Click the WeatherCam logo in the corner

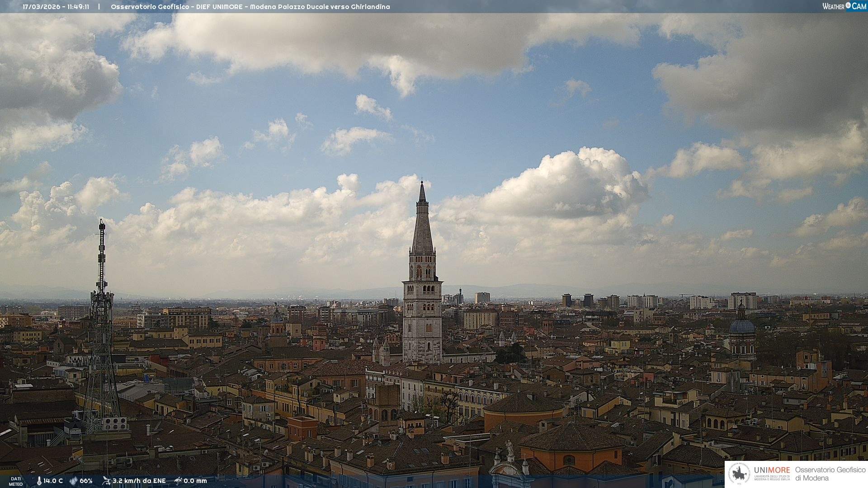click(844, 6)
